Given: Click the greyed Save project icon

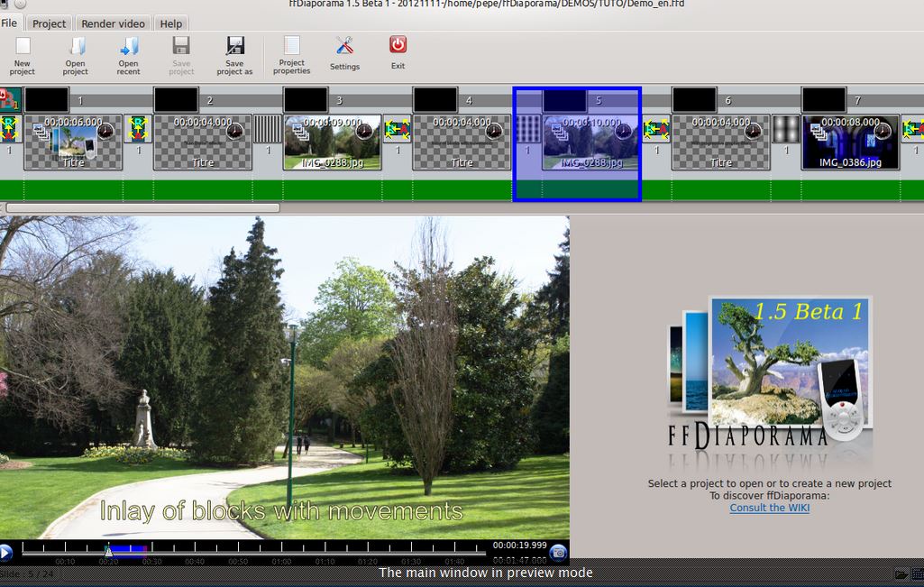Looking at the screenshot, I should point(181,56).
